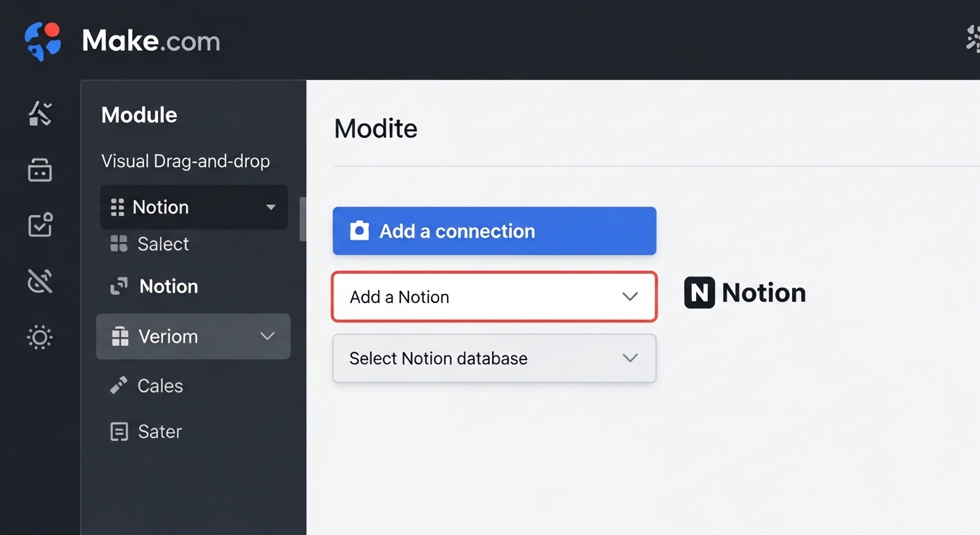Click the Notion N logo beside the dropdown

click(x=698, y=293)
